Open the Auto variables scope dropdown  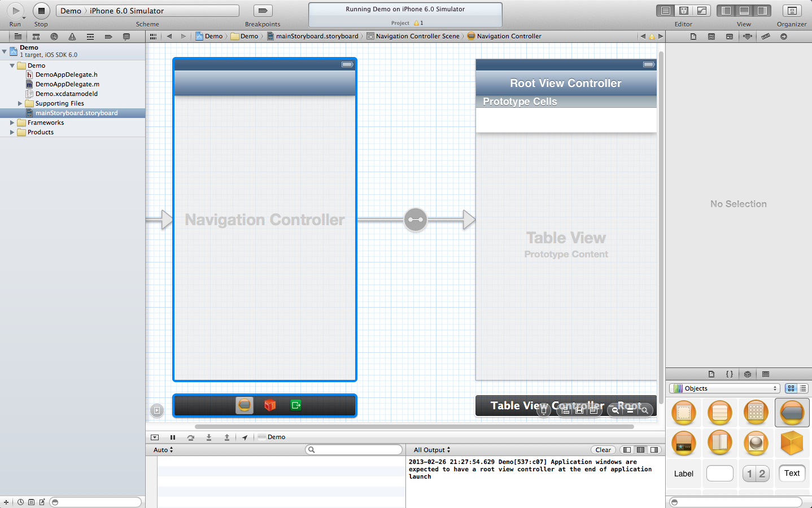pyautogui.click(x=163, y=450)
